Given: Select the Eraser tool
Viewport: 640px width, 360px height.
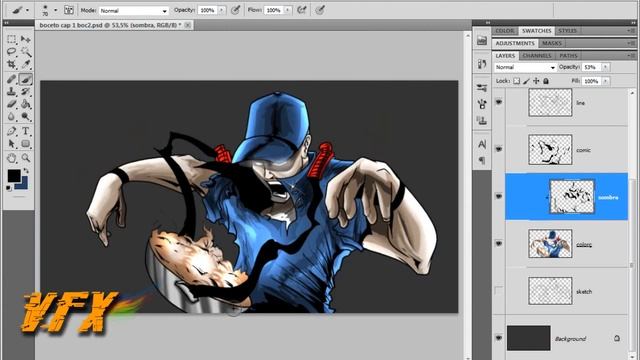Looking at the screenshot, I should 11,104.
